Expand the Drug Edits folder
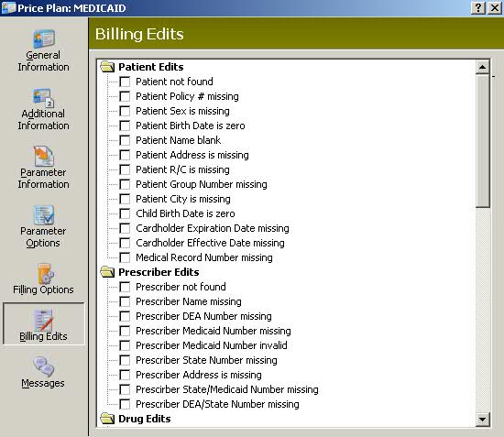The width and height of the screenshot is (504, 437). (107, 419)
